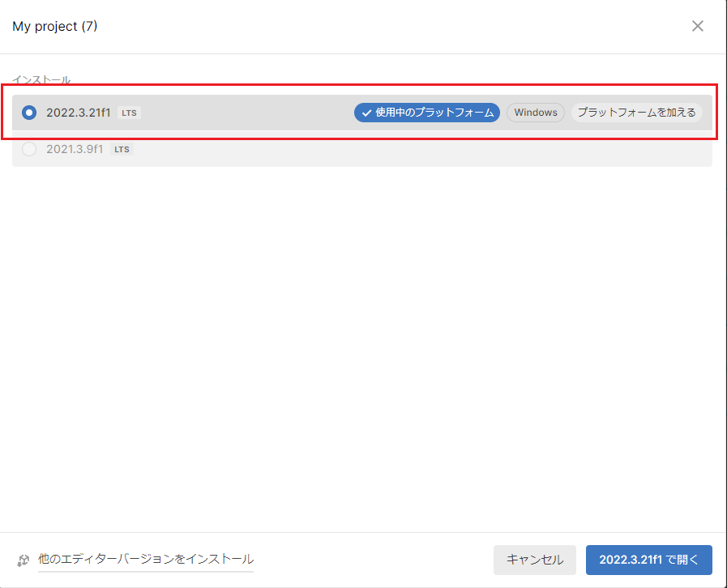Select the 2021.3.9f1 radio button
727x588 pixels.
[x=29, y=149]
